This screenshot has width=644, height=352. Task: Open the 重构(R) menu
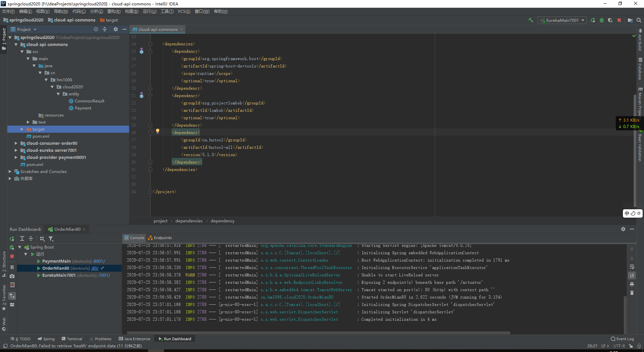click(x=114, y=11)
